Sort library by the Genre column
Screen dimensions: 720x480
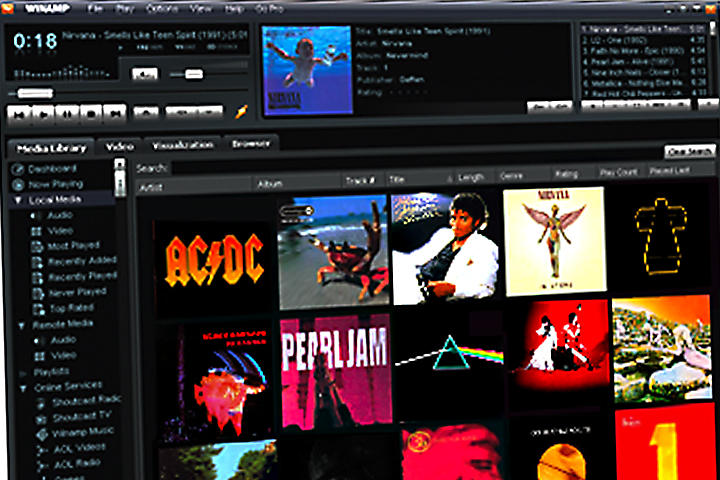512,176
